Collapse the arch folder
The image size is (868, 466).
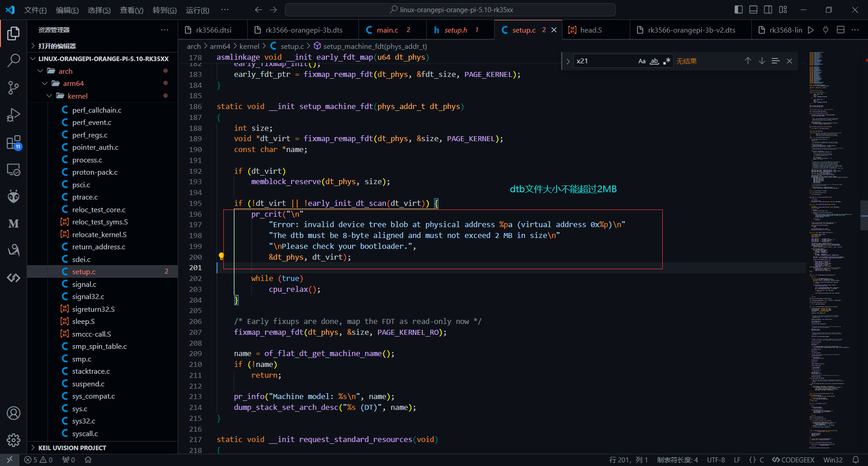click(102, 71)
